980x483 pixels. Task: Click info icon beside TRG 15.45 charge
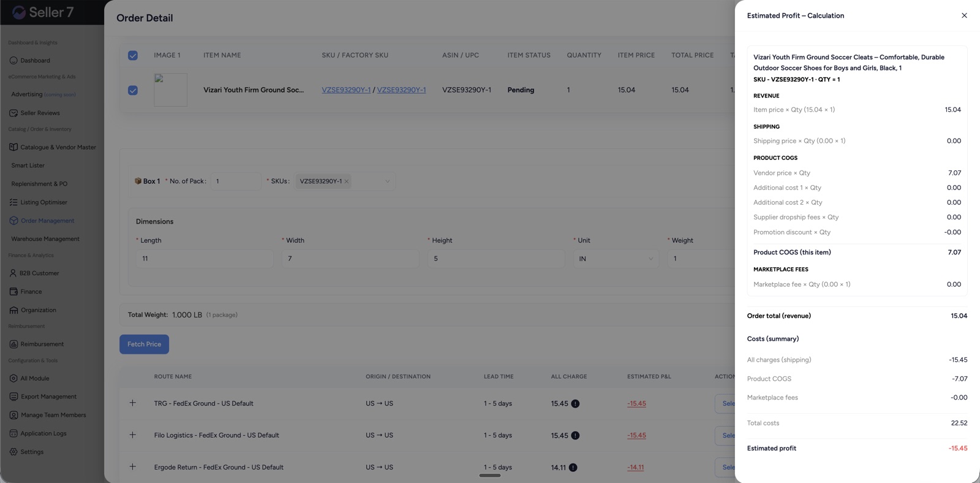tap(575, 404)
